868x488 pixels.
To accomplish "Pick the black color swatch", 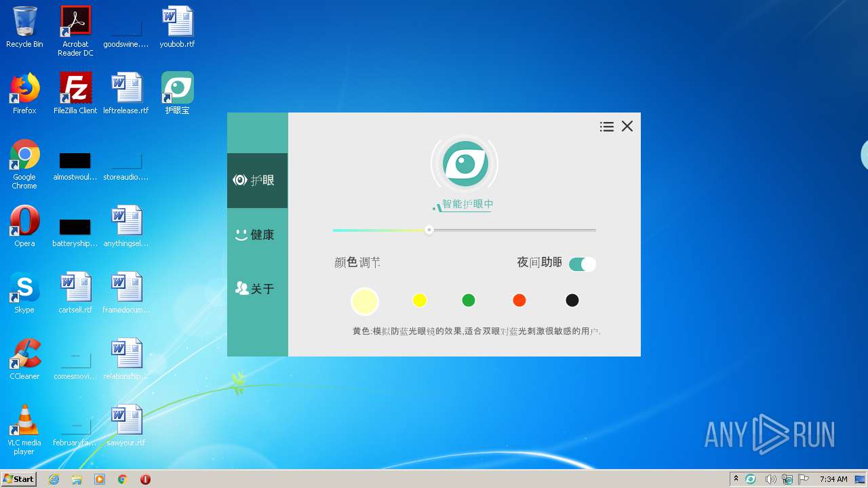I will (x=572, y=300).
